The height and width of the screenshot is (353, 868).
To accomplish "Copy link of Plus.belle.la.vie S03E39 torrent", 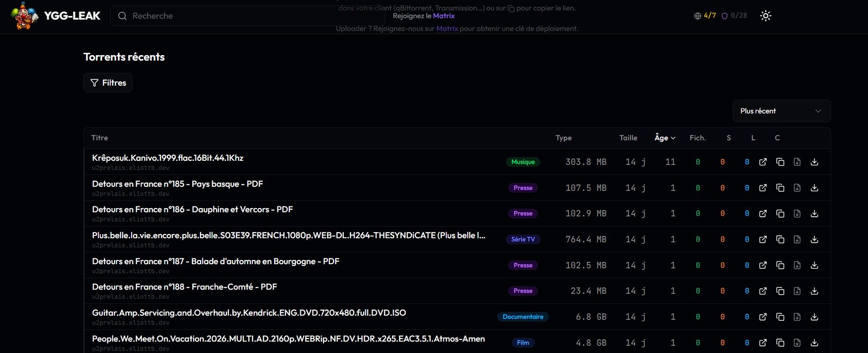I will [780, 240].
